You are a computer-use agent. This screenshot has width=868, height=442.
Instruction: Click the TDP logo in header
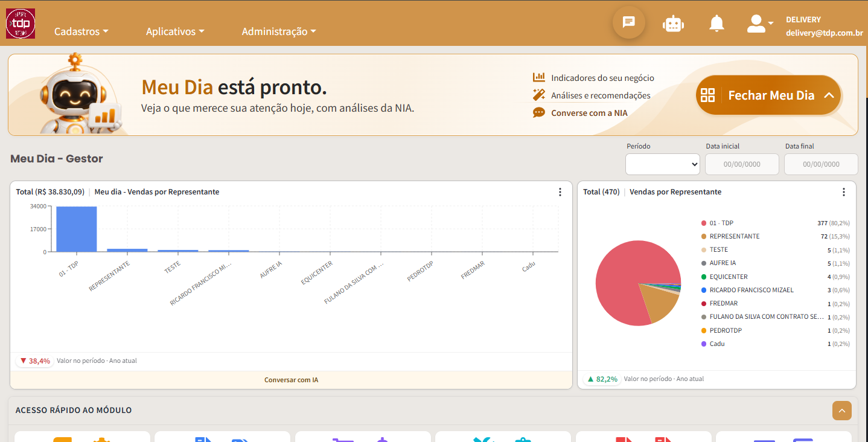click(x=21, y=24)
